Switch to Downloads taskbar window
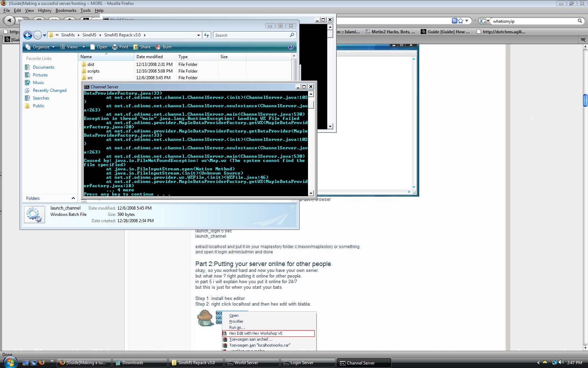The height and width of the screenshot is (368, 588). tap(140, 363)
